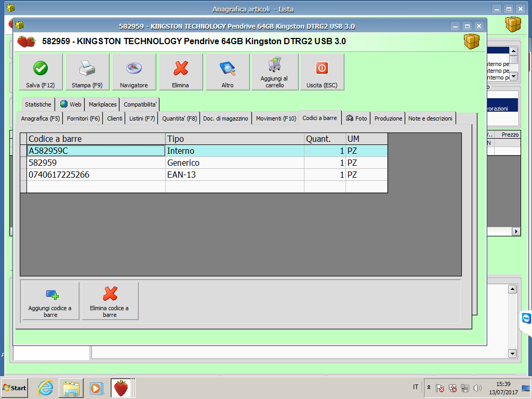Viewport: 532px width, 399px height.
Task: Switch to the Statistiche tab
Action: (38, 104)
